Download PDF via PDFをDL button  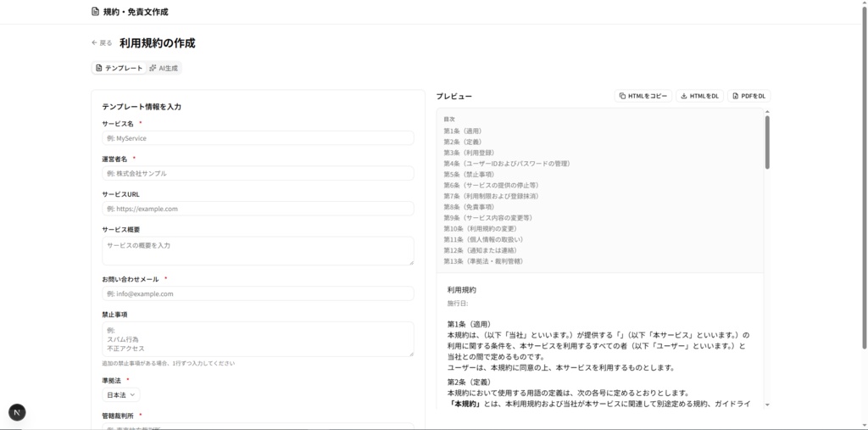click(x=749, y=96)
